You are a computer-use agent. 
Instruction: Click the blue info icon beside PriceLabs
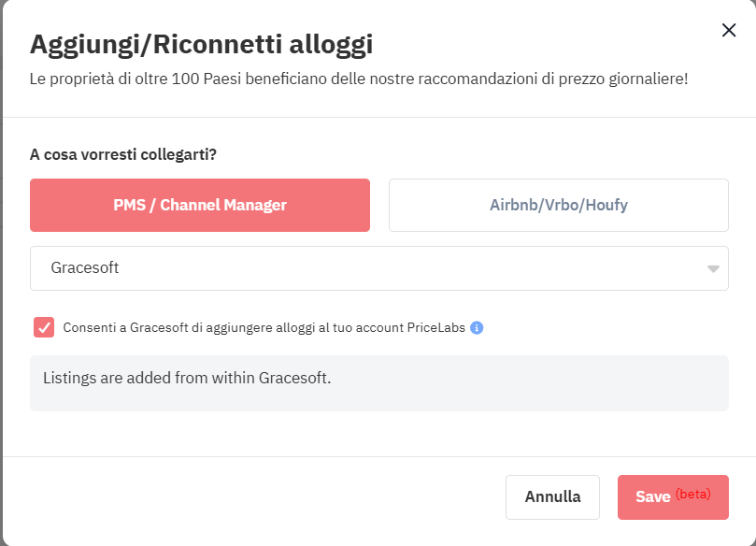[477, 327]
